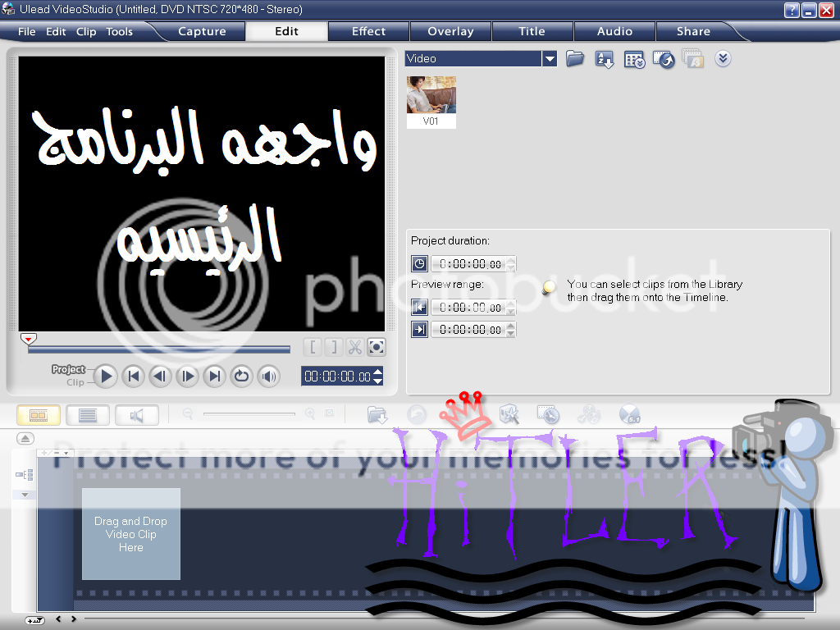Go to the Overlay step tab

[x=450, y=31]
